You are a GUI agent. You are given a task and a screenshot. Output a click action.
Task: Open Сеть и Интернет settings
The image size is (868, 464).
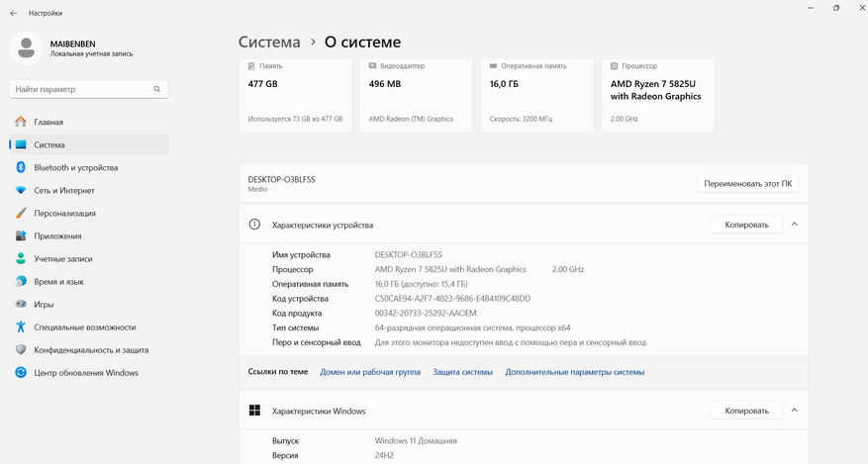pyautogui.click(x=64, y=191)
